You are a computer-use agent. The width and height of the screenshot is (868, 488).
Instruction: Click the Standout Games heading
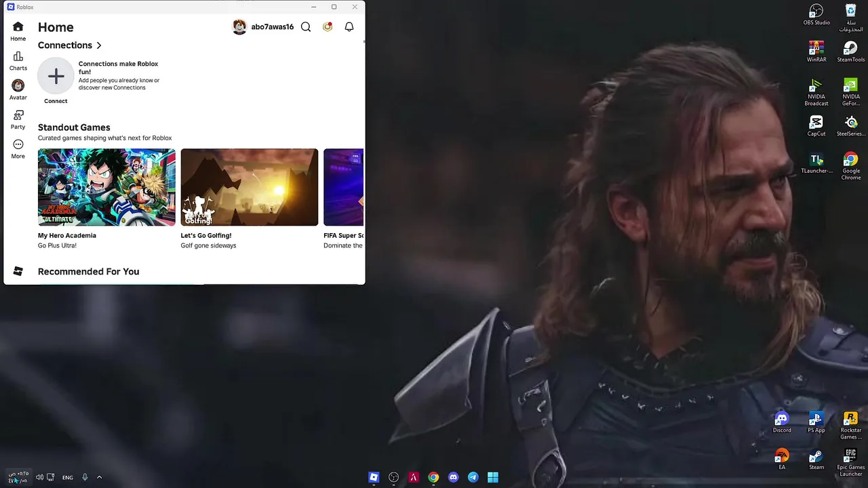point(74,127)
